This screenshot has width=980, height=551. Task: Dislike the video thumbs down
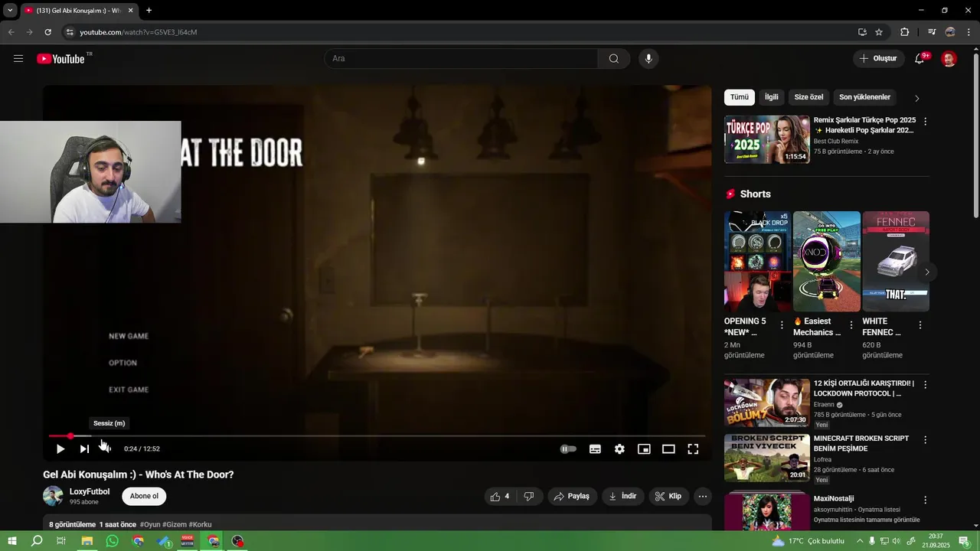529,497
